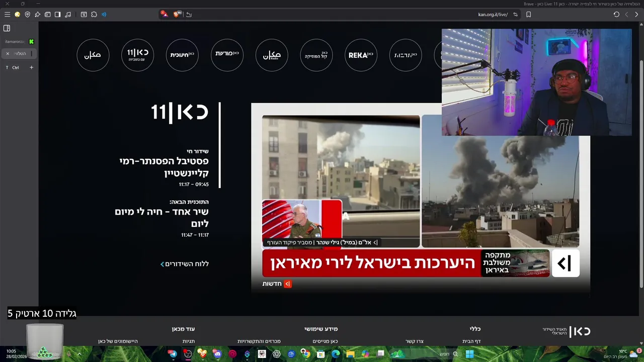Viewport: 644px width, 362px height.
Task: Open File Explorer from the taskbar
Action: pos(350,354)
